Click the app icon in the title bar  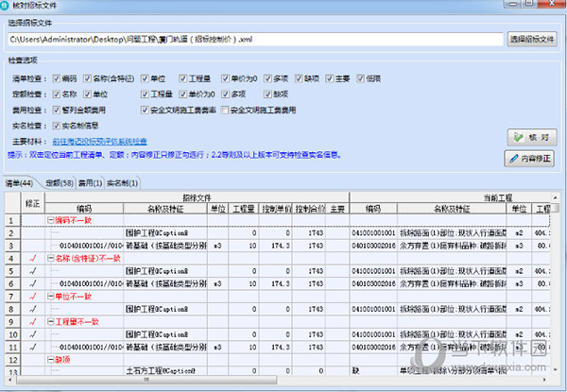(5, 5)
